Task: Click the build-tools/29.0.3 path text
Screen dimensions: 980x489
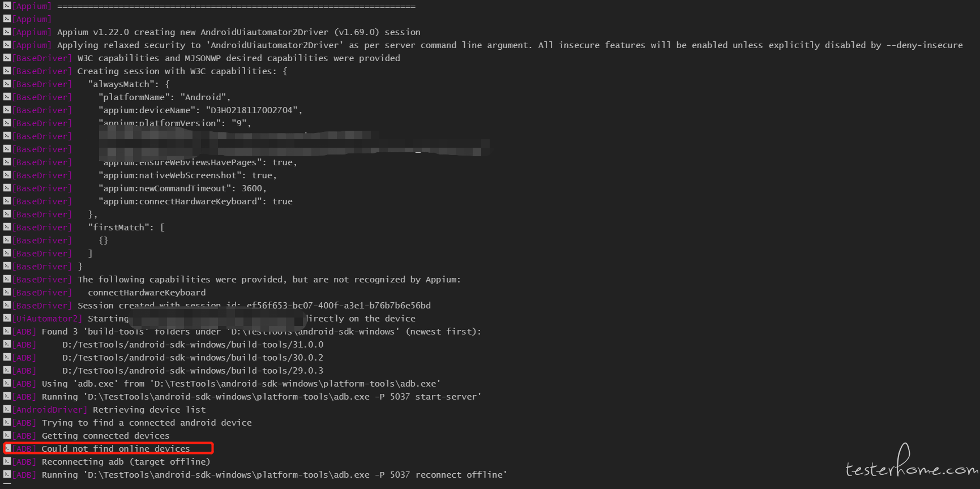Action: tap(192, 371)
